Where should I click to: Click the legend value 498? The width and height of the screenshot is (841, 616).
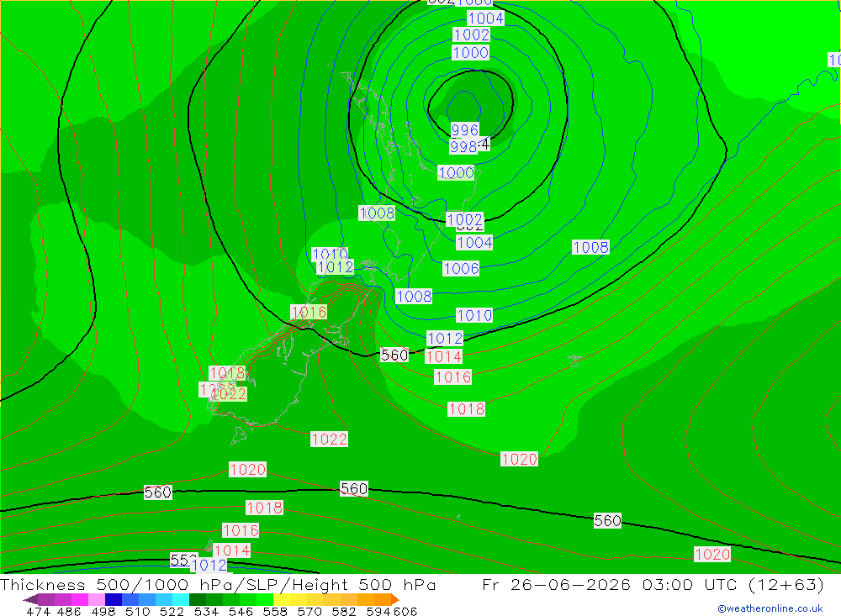(x=103, y=611)
